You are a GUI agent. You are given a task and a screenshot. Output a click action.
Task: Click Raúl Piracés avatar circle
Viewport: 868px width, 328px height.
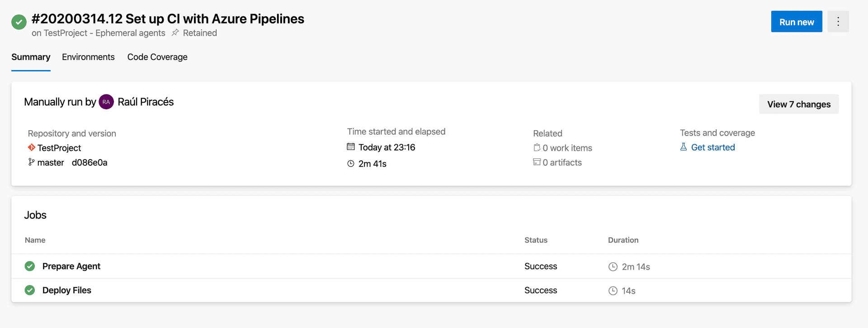pyautogui.click(x=106, y=102)
